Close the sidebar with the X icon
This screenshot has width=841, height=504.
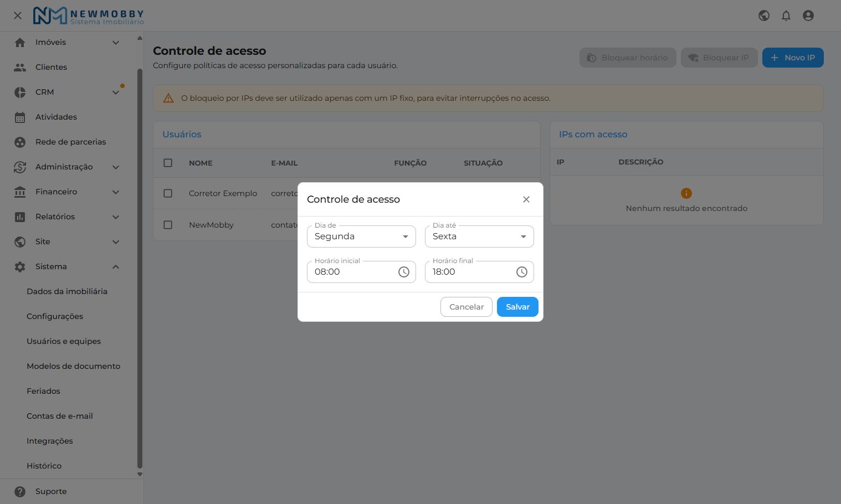18,16
